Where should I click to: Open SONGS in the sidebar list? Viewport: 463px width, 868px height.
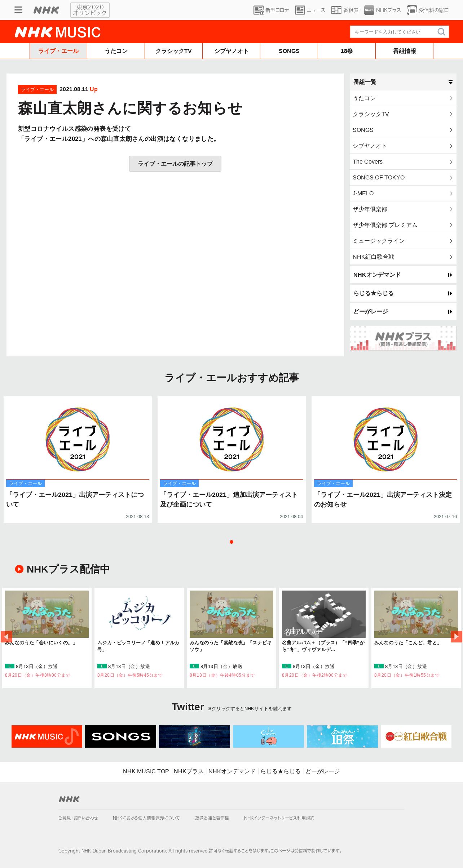[403, 130]
